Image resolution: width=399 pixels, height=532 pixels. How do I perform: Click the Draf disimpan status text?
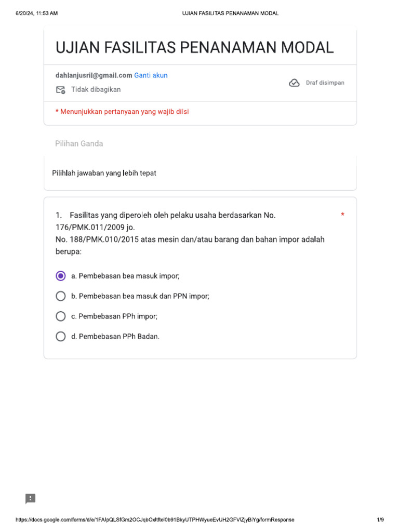click(325, 83)
